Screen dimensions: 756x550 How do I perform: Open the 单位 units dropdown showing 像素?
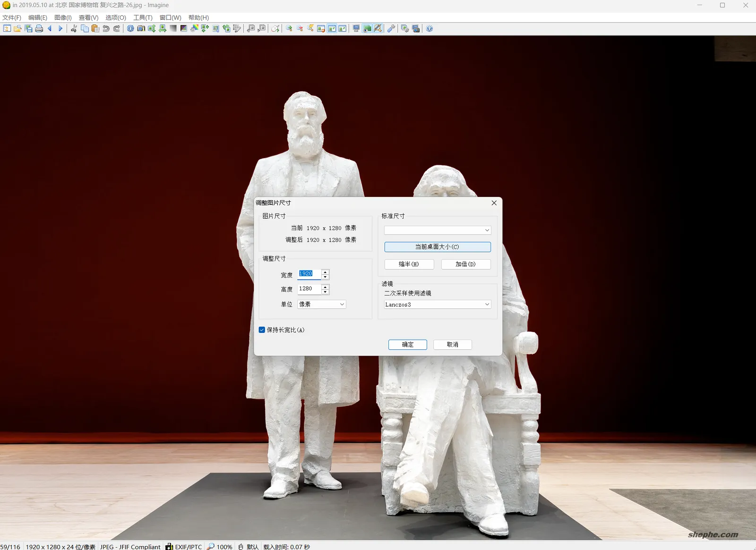[321, 305]
